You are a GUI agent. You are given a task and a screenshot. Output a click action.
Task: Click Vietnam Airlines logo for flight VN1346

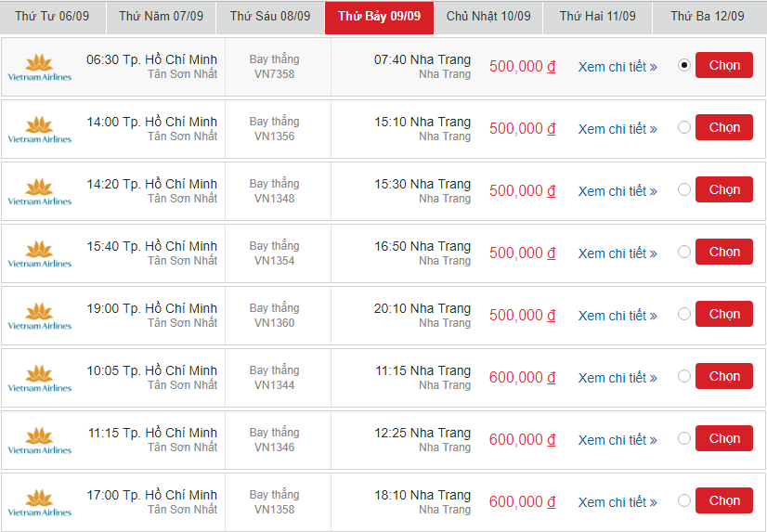(x=40, y=440)
